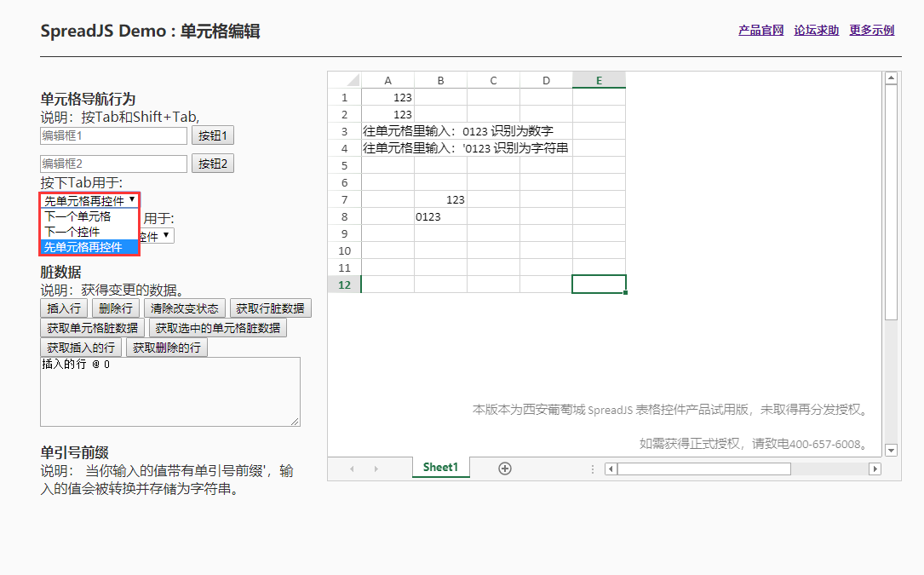Click the dirty data output textarea

[170, 392]
